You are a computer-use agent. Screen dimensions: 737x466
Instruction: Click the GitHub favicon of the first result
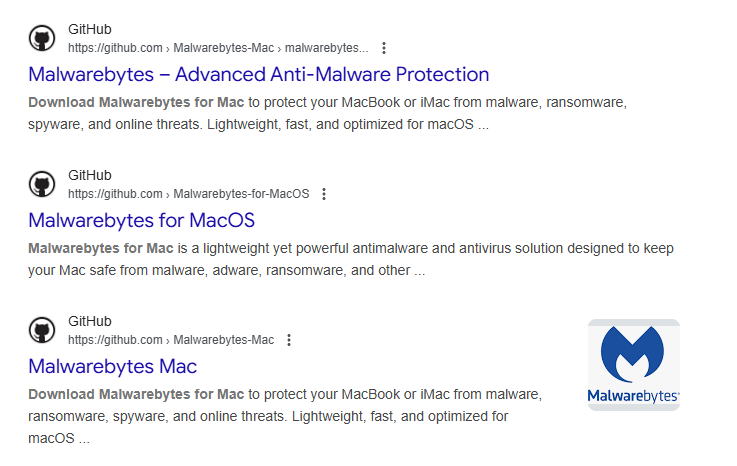click(x=42, y=38)
